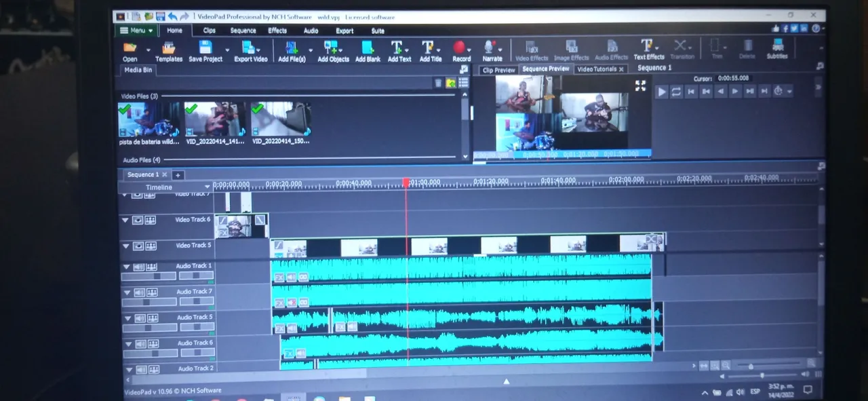Undo the last action in title bar
Image resolution: width=868 pixels, height=401 pixels.
point(172,16)
